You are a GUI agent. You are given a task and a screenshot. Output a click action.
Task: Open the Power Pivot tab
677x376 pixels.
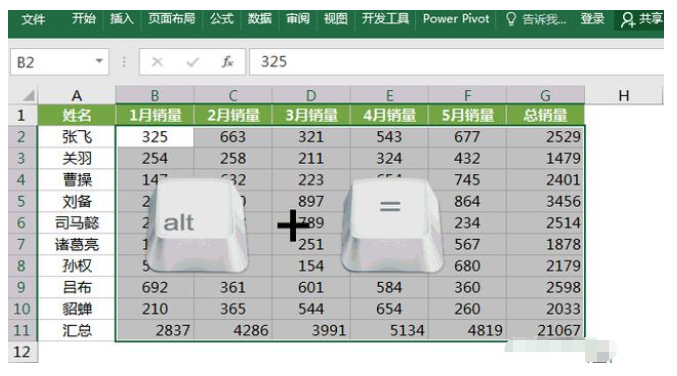pyautogui.click(x=456, y=19)
